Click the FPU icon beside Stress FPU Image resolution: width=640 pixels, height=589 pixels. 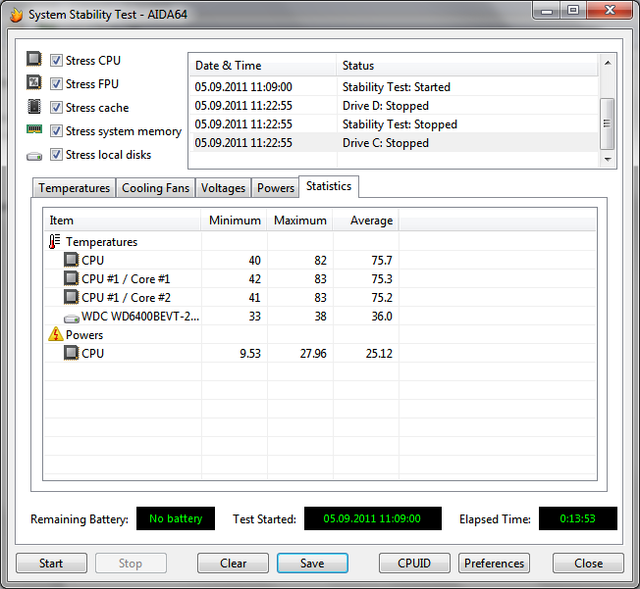pos(34,84)
